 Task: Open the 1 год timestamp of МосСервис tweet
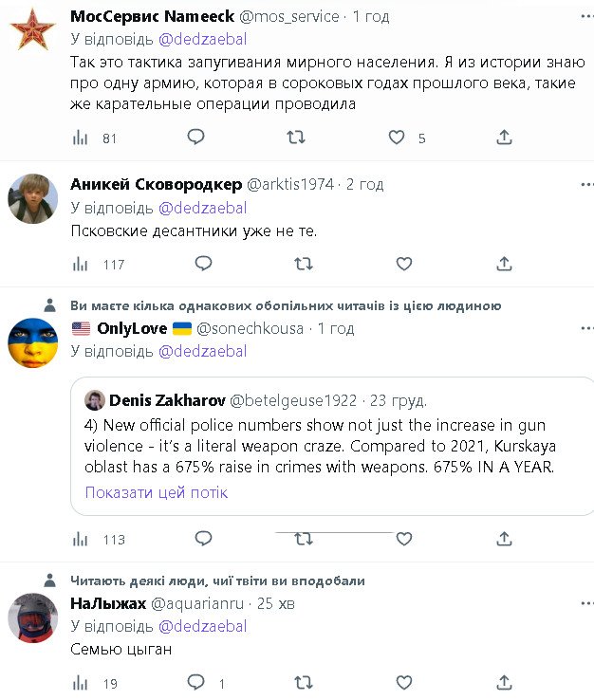[373, 17]
